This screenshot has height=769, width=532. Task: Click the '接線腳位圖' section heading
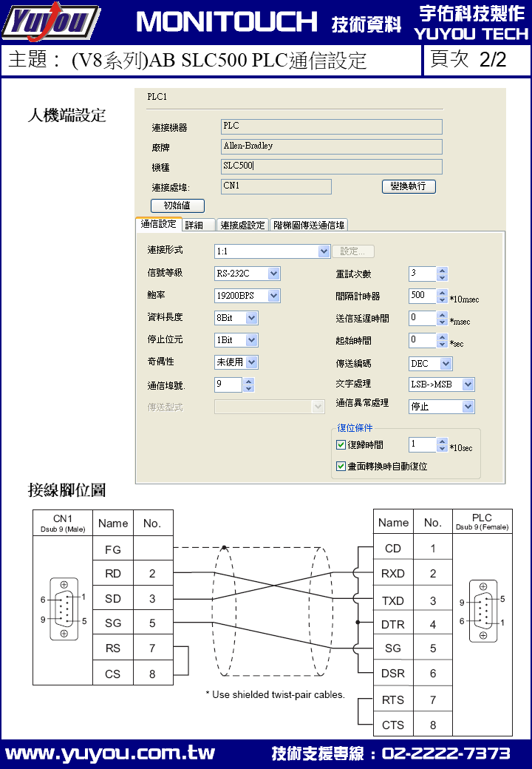[67, 489]
